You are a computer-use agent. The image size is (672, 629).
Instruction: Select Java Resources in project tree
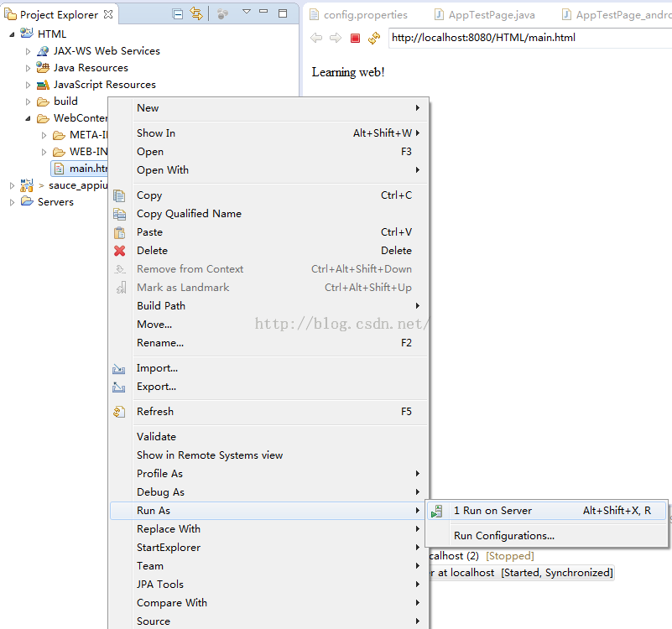[x=91, y=68]
